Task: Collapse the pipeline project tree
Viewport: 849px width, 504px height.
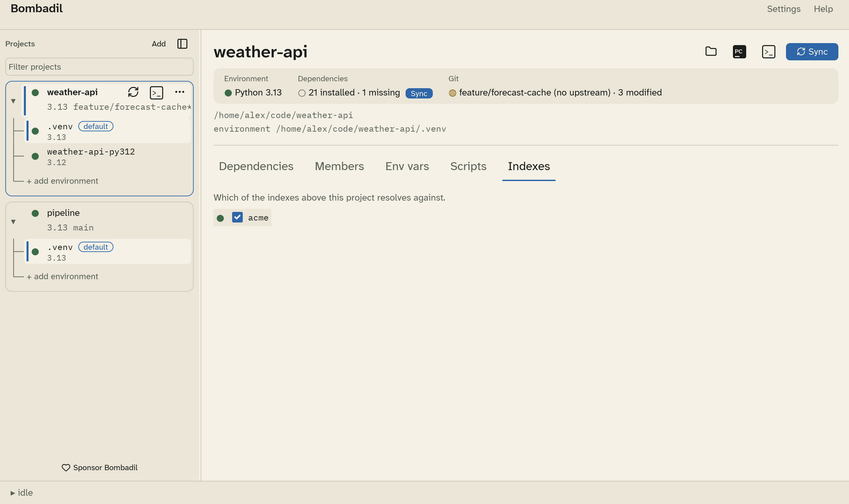Action: click(13, 222)
